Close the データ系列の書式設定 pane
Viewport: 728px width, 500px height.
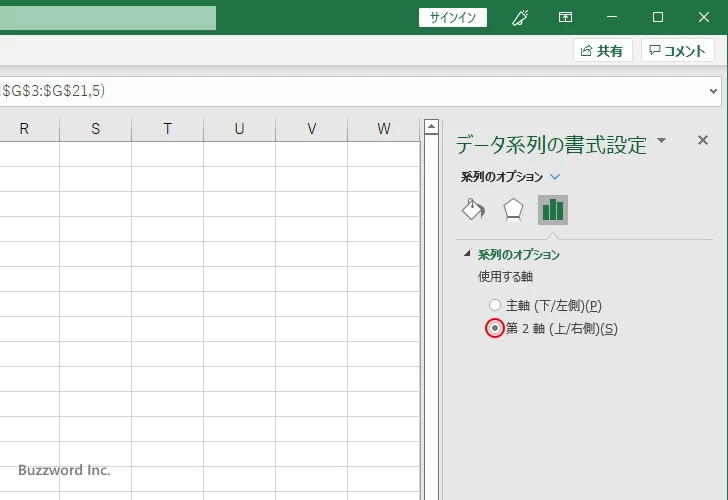coord(702,140)
